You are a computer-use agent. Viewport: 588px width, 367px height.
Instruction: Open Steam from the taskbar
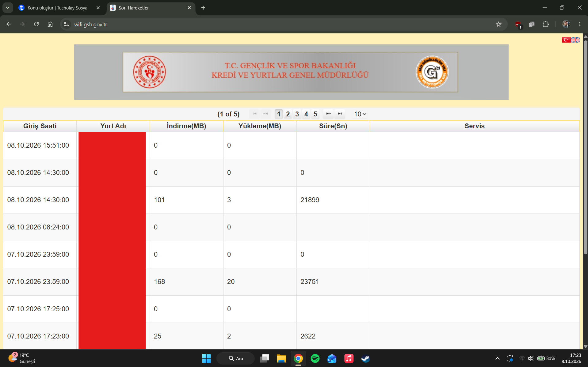click(365, 358)
